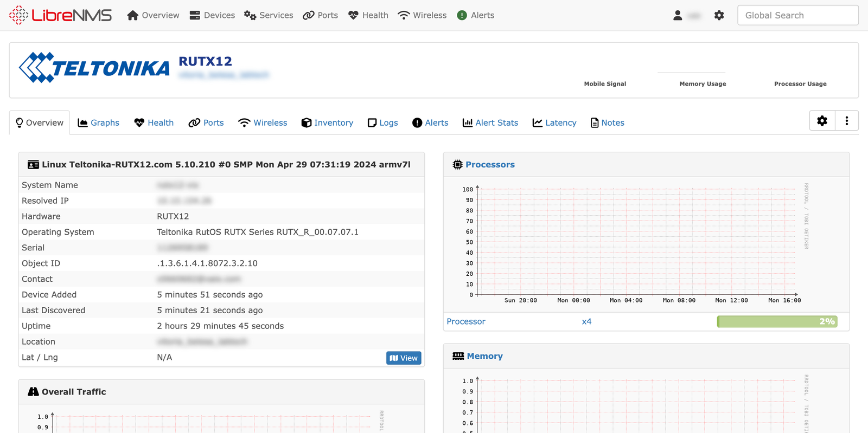The image size is (868, 433).
Task: Focus the Global Search field
Action: (798, 15)
